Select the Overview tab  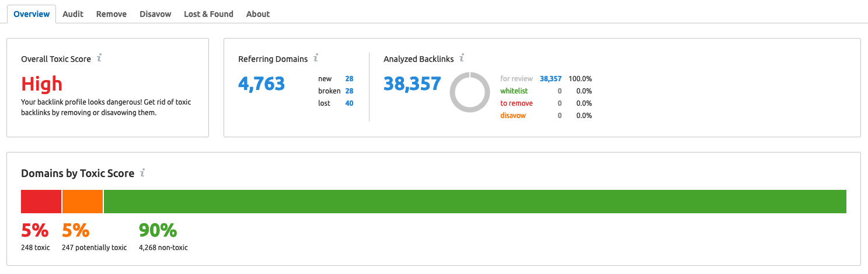tap(32, 14)
